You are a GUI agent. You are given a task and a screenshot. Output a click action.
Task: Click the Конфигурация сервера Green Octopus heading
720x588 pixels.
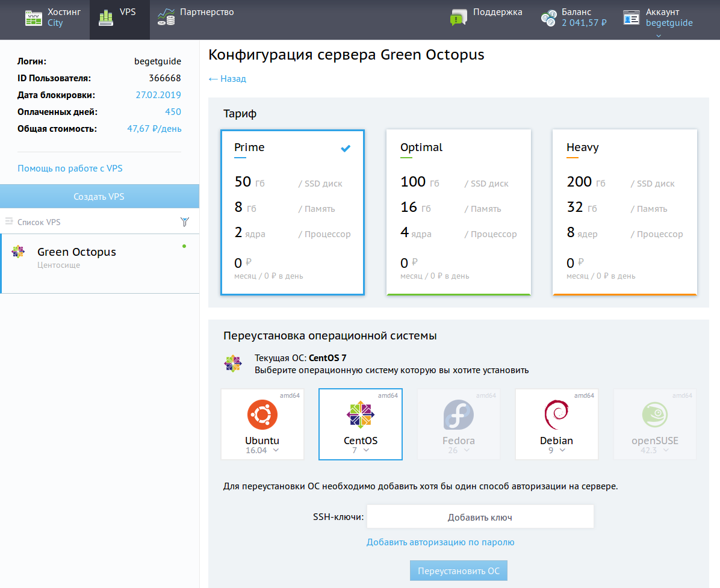click(346, 55)
